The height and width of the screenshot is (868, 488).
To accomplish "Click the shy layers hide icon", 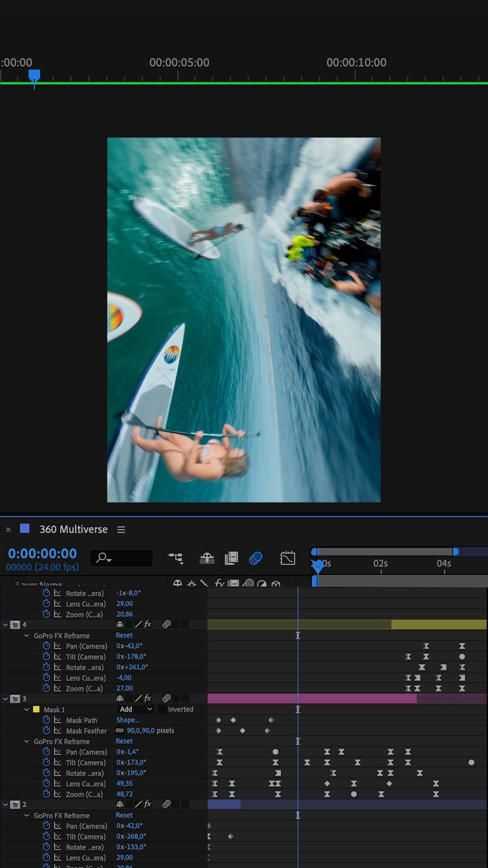I will 207,558.
